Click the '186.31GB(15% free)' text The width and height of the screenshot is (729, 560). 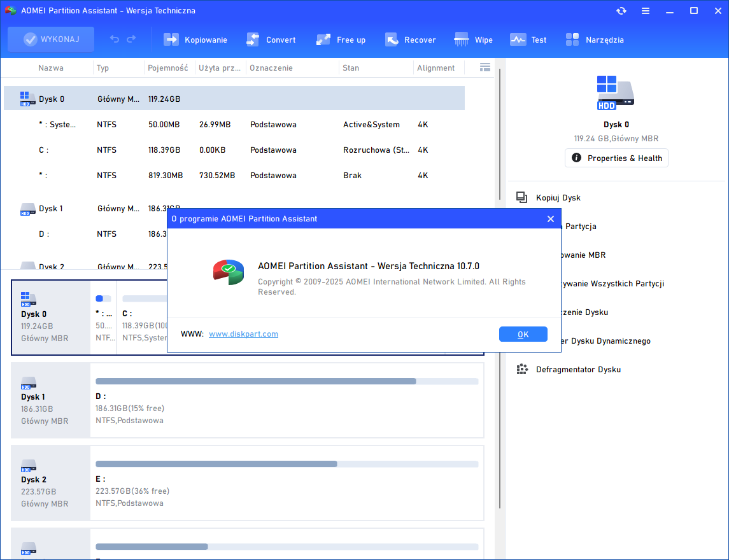click(x=130, y=409)
